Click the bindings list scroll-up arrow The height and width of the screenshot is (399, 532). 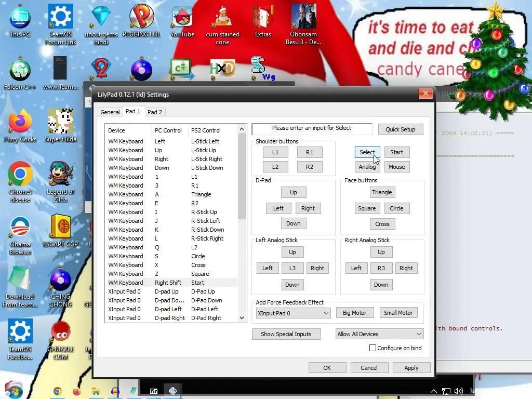[x=242, y=129]
